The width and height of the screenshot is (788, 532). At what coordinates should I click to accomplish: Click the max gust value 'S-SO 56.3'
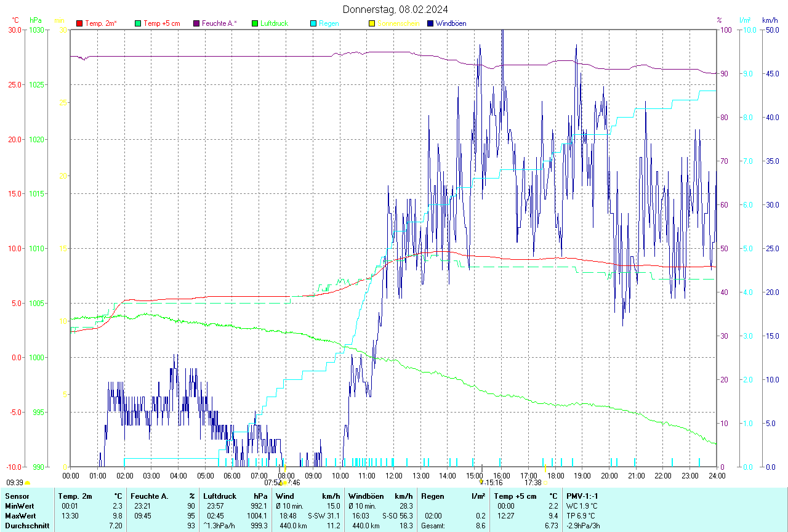397,516
